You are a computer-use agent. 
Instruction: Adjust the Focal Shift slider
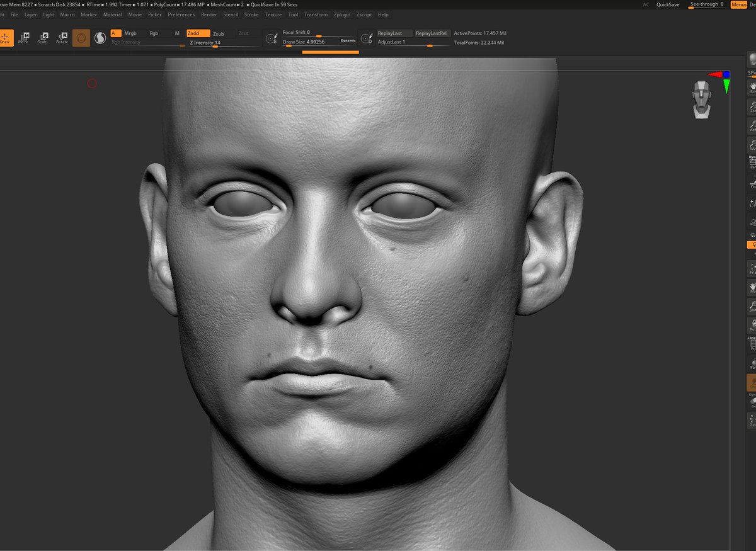pos(318,33)
